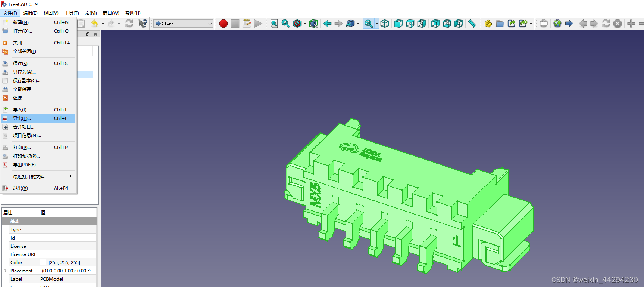Open the draw style dropdown arrow

(x=305, y=24)
